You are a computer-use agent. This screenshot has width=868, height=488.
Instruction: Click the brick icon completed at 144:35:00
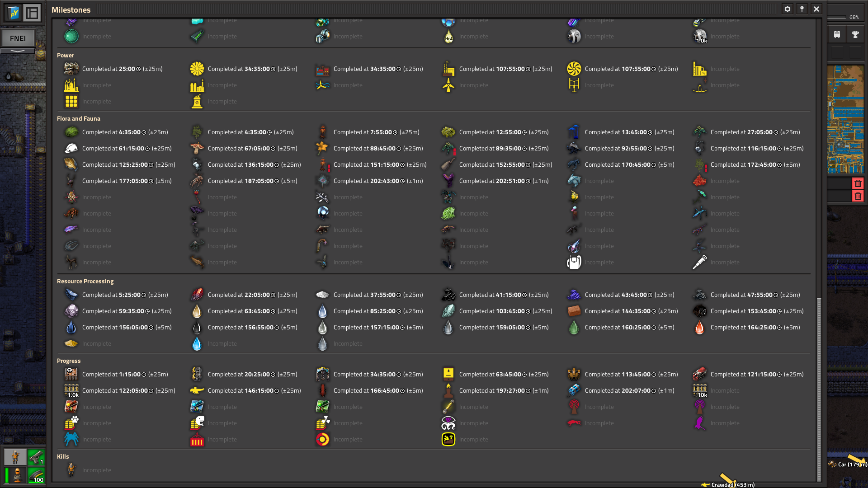[x=574, y=311]
